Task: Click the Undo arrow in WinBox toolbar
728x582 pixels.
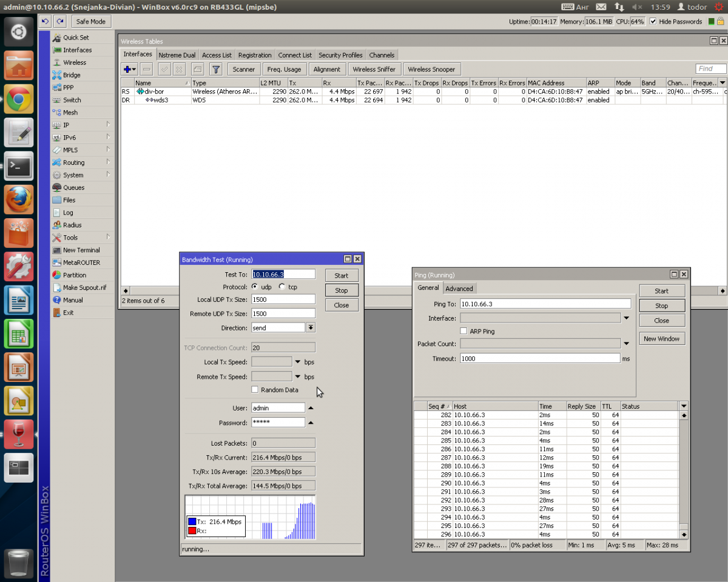Action: tap(45, 21)
